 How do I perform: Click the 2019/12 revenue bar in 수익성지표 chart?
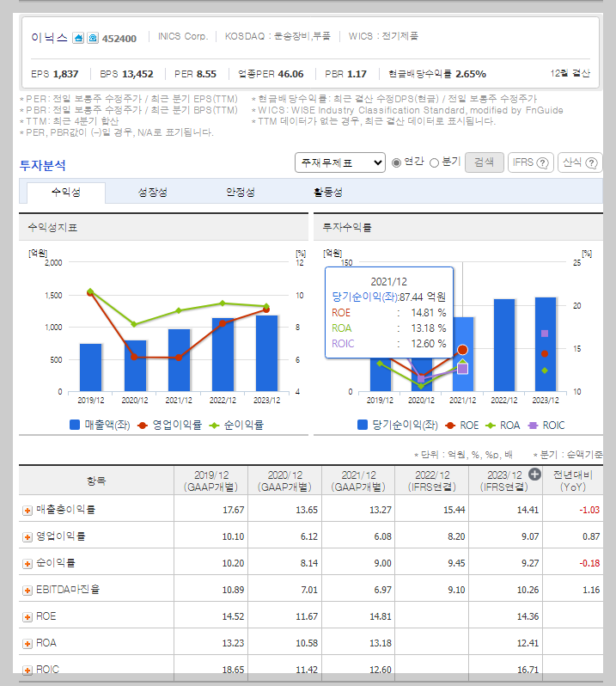[91, 368]
